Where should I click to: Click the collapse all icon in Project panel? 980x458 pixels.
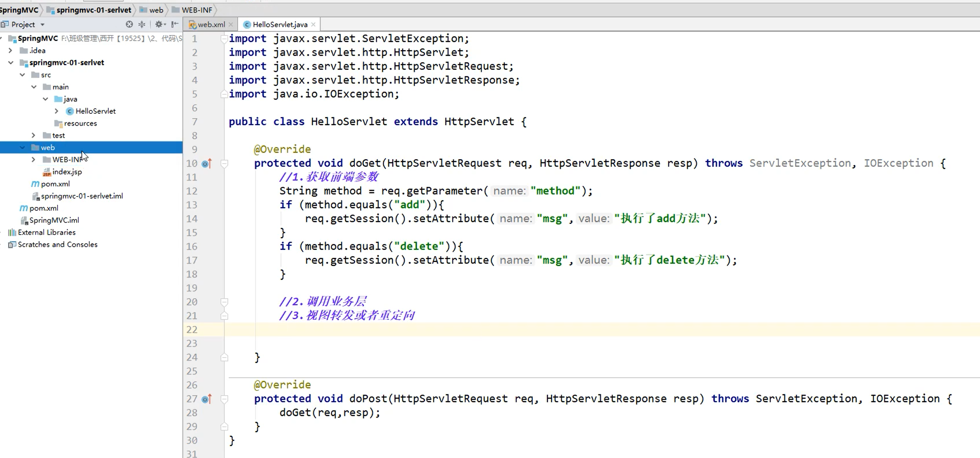point(142,24)
